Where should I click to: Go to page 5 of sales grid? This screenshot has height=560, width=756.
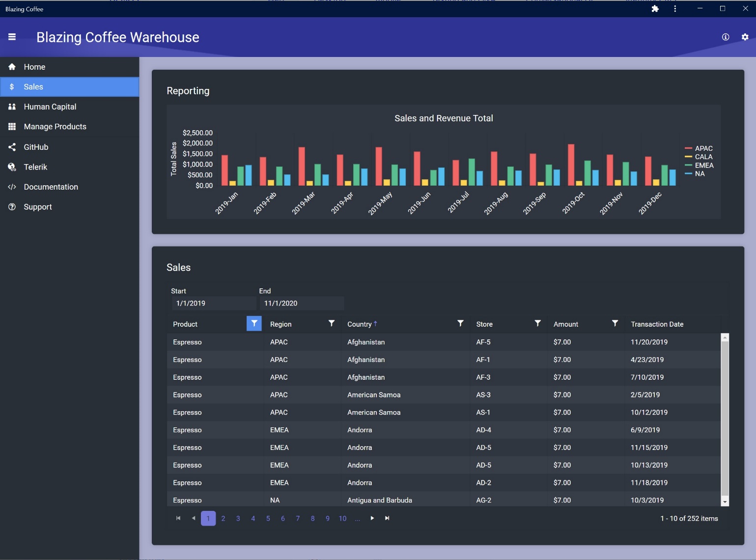click(268, 518)
